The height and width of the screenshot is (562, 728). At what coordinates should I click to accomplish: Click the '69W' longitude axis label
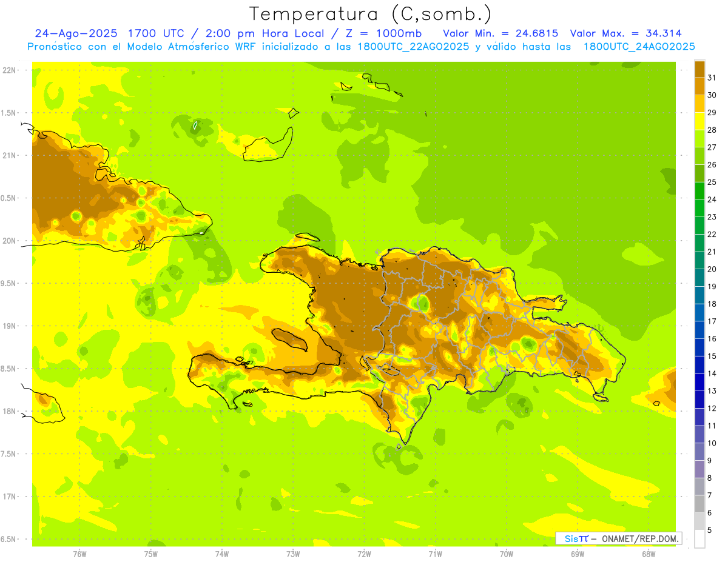578,555
